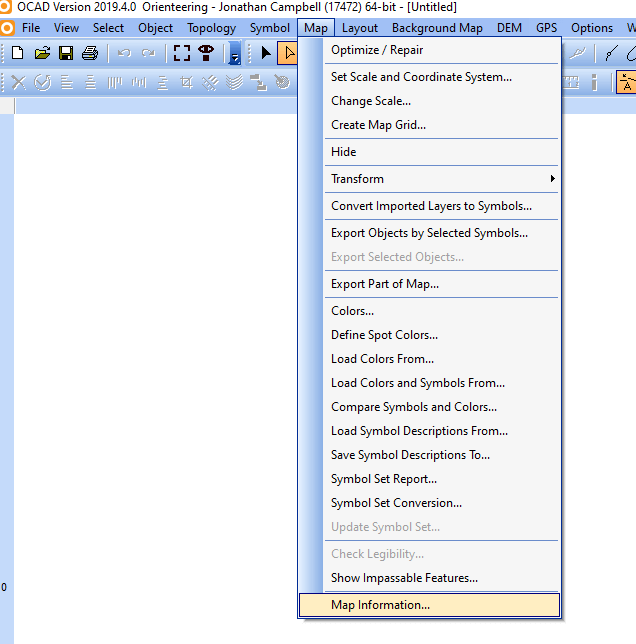Close the open Map menu
The image size is (636, 644).
tap(316, 28)
